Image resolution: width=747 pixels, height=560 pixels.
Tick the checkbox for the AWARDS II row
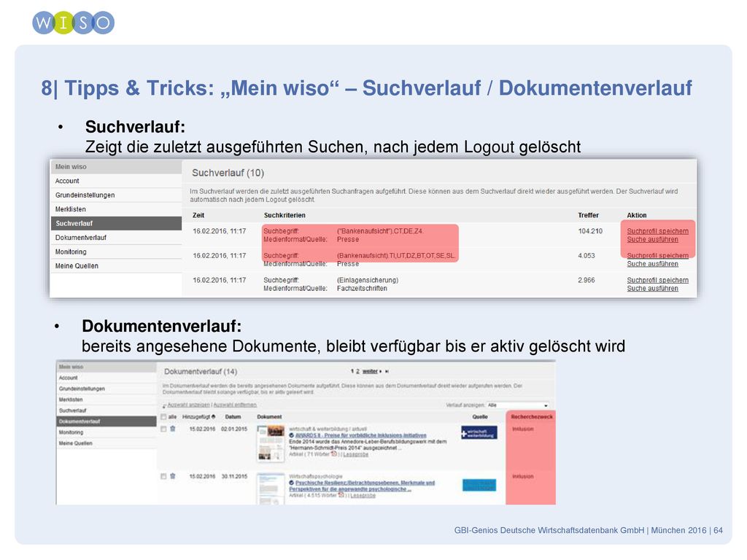(x=163, y=429)
